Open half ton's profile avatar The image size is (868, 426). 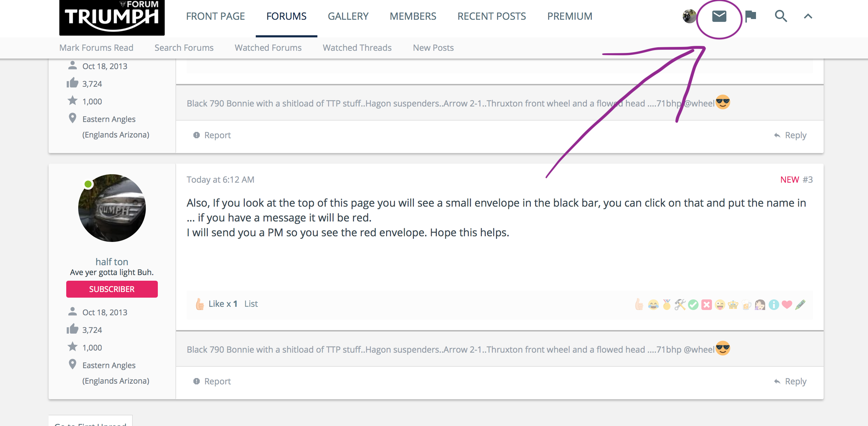112,208
